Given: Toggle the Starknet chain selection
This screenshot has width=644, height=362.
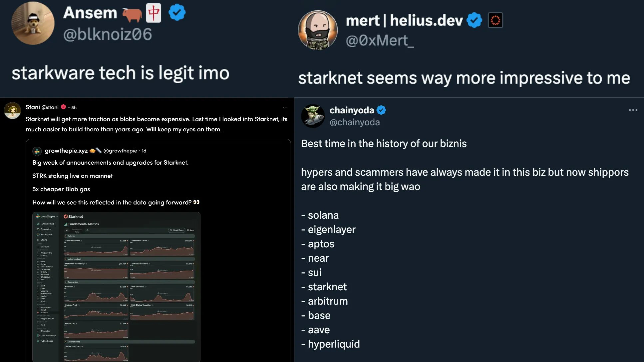Looking at the screenshot, I should (44, 313).
